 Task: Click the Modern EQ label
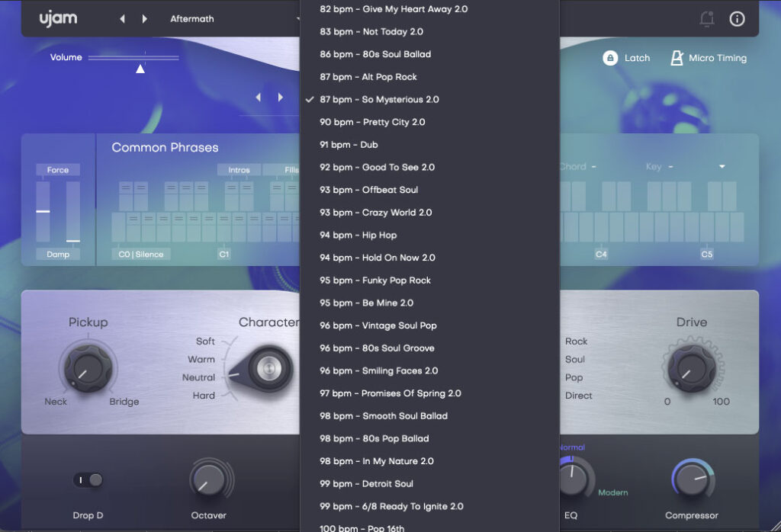(x=612, y=492)
